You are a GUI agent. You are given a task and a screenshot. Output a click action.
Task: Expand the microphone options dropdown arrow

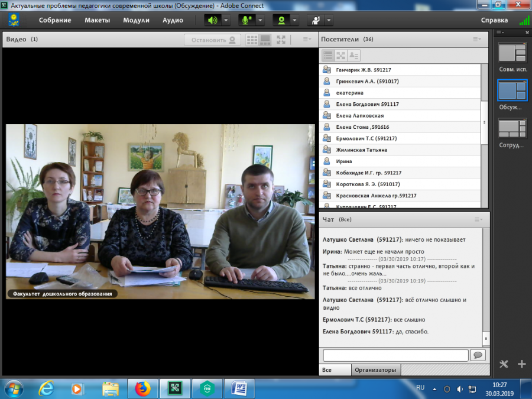[260, 20]
